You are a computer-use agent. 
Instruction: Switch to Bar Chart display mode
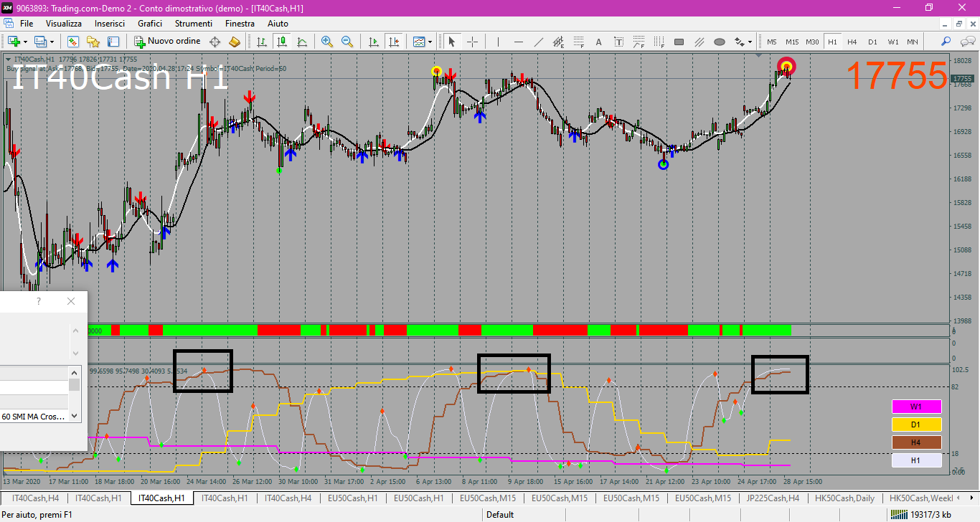click(261, 42)
